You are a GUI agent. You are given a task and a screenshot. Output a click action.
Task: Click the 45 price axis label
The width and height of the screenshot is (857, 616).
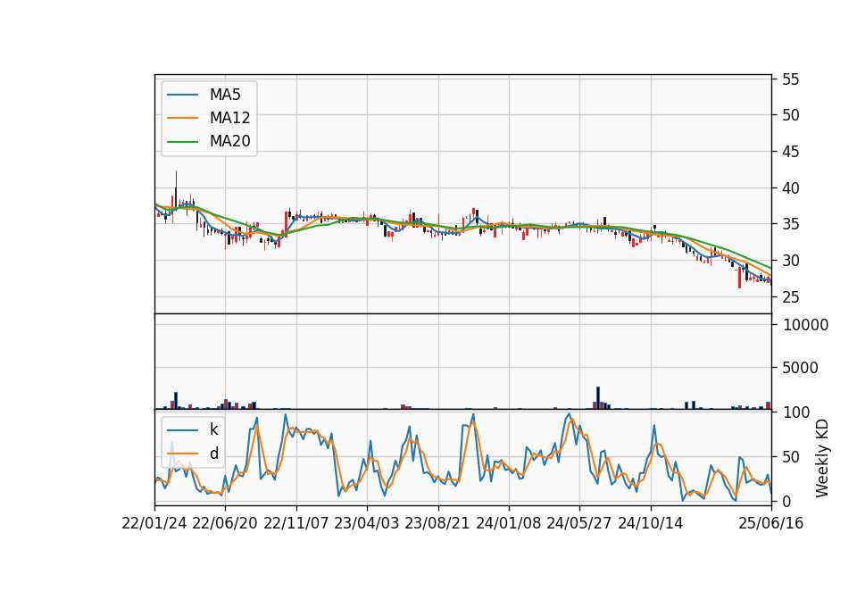[x=790, y=152]
